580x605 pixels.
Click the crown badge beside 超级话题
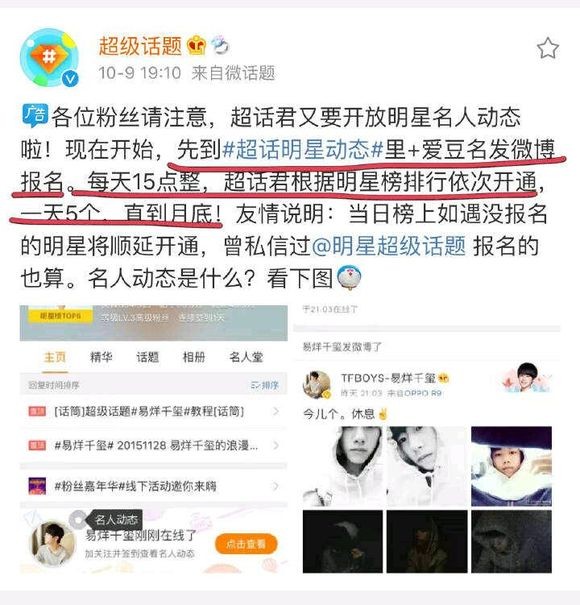pos(196,46)
